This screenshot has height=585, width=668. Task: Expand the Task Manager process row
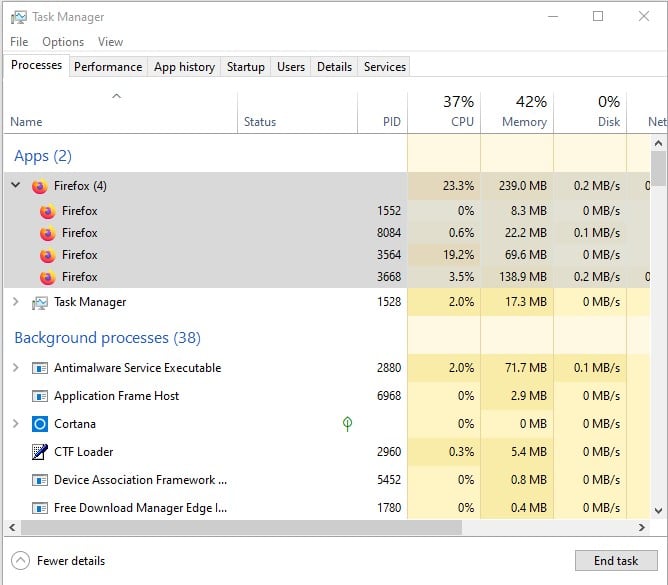(x=16, y=302)
